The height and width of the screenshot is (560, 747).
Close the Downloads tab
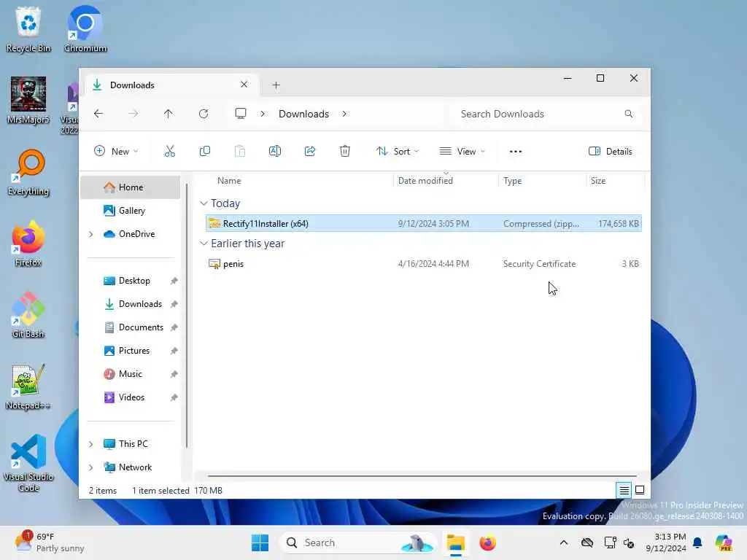coord(244,85)
